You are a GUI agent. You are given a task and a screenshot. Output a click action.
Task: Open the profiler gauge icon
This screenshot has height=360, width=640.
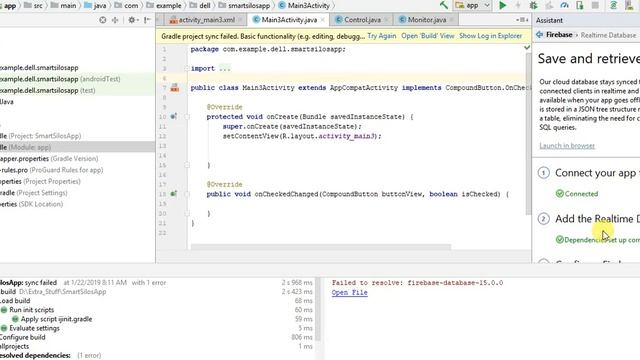pos(564,5)
